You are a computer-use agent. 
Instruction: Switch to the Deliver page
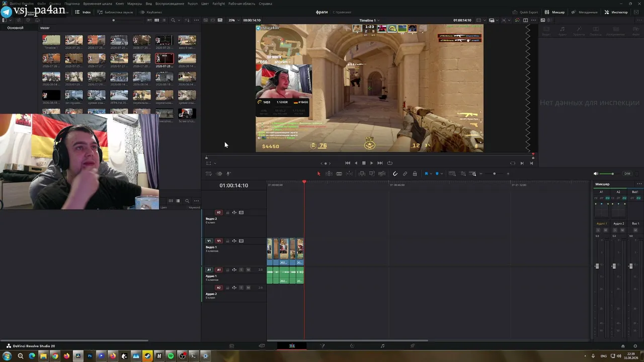point(413,346)
